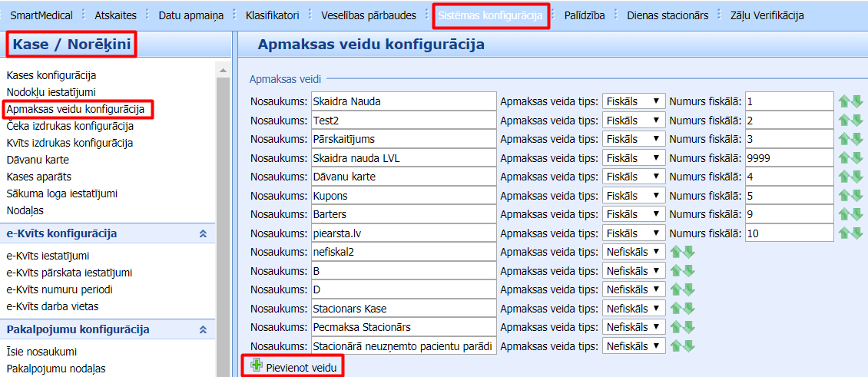This screenshot has height=377, width=868.
Task: Move nefiskal2 row up with green arrow
Action: click(x=677, y=251)
